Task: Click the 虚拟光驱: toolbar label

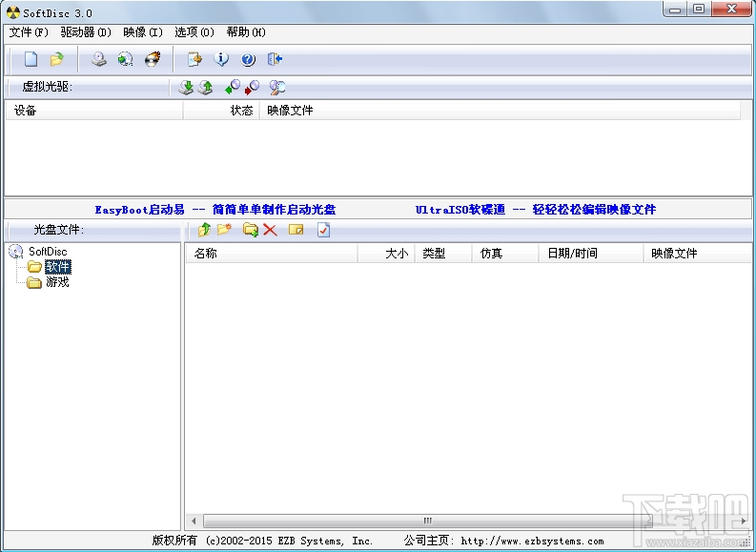Action: click(x=48, y=87)
